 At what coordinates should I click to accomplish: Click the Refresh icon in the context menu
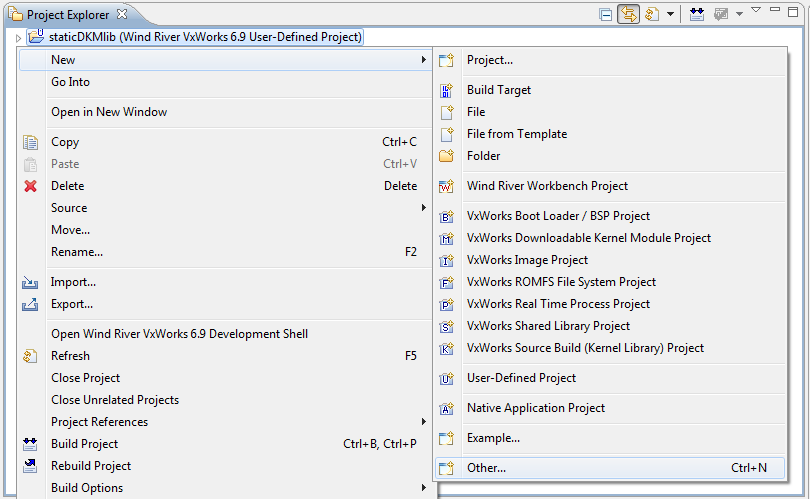pyautogui.click(x=30, y=356)
